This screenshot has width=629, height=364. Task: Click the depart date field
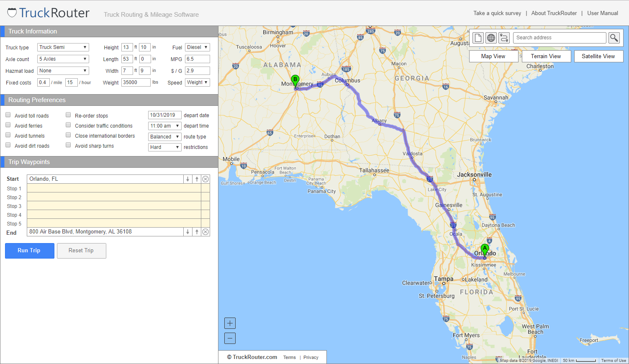(165, 115)
